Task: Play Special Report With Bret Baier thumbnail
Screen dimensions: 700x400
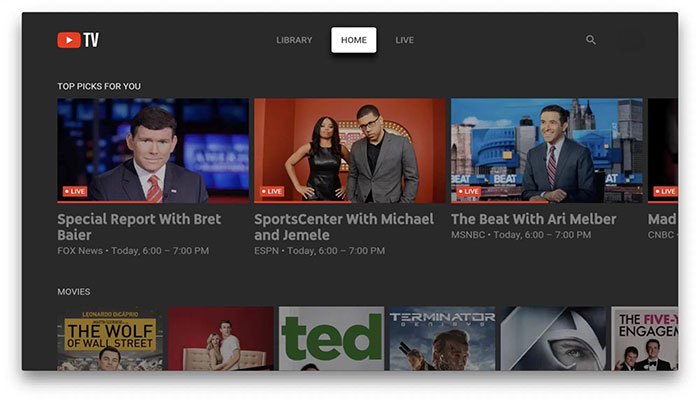Action: click(x=153, y=150)
